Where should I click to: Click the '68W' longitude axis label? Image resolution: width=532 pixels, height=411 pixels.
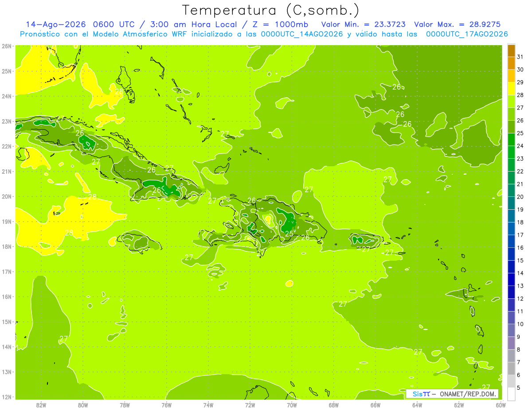[333, 405]
